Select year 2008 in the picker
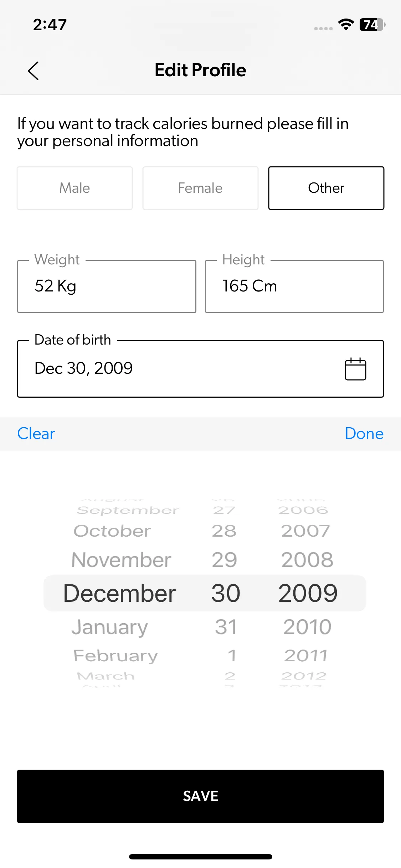Screen dimensions: 401x868 pos(307,560)
